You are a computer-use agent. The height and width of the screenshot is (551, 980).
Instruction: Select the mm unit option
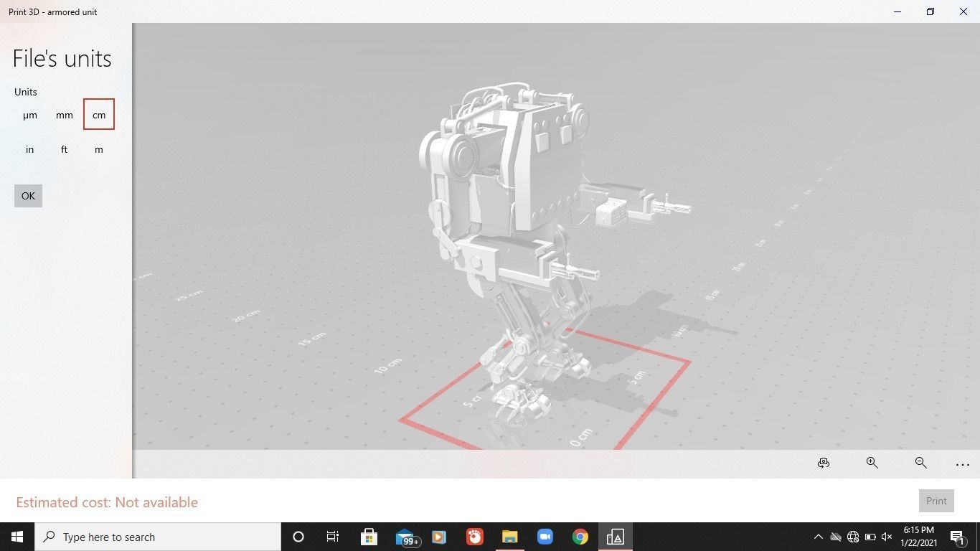pyautogui.click(x=65, y=115)
